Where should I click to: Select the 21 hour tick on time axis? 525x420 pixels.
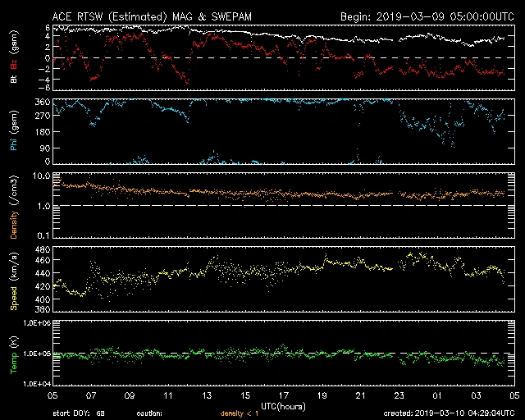(x=360, y=395)
